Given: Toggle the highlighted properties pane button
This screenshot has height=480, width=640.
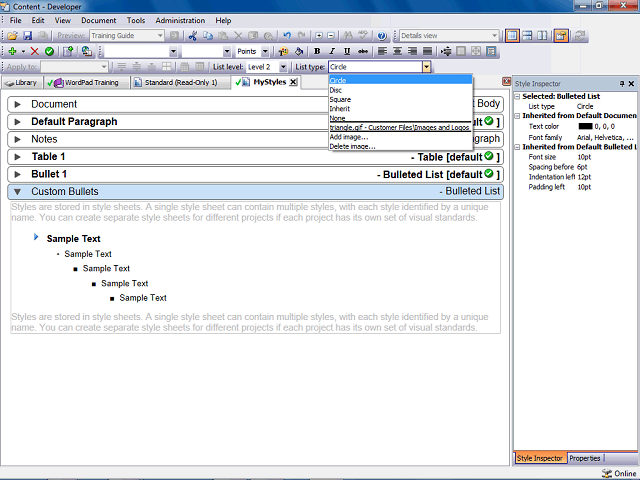Looking at the screenshot, I should coord(561,36).
